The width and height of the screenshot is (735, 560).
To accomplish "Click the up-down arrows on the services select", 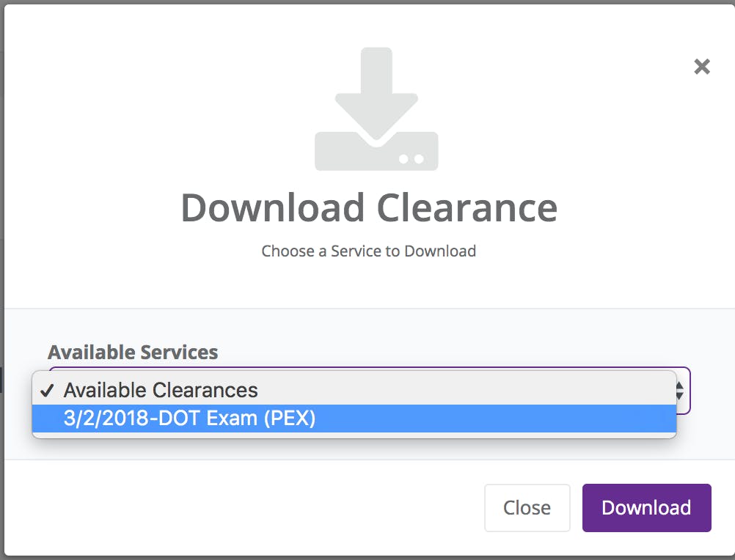I will pos(680,390).
